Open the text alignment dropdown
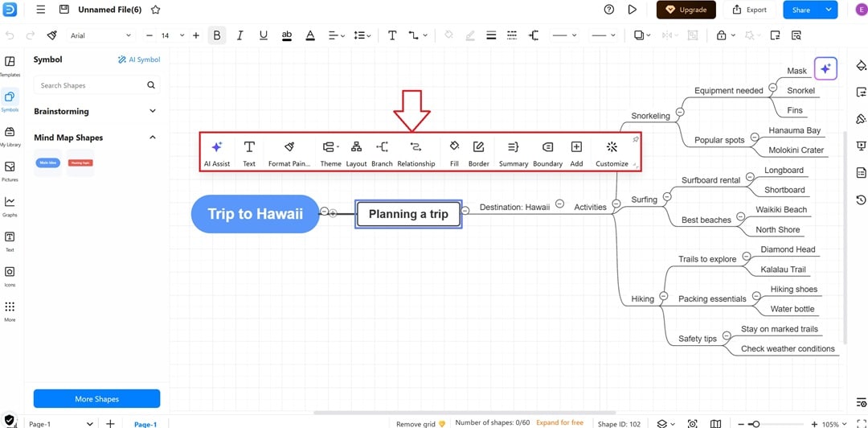 coord(337,35)
